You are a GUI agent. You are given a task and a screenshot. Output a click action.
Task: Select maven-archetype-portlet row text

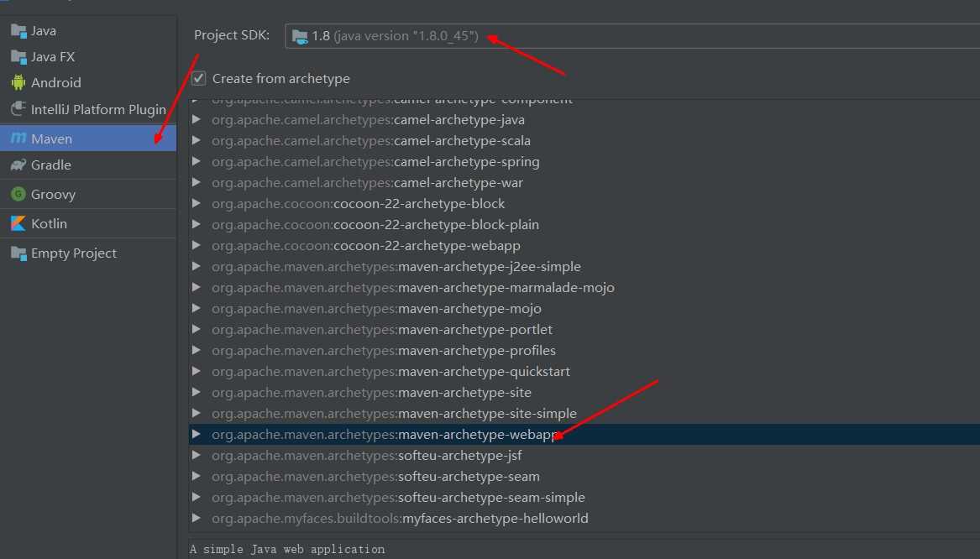click(382, 329)
